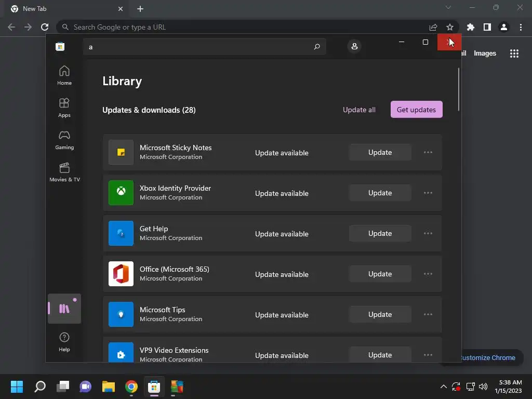Open Chrome three-dot menu

(521, 27)
